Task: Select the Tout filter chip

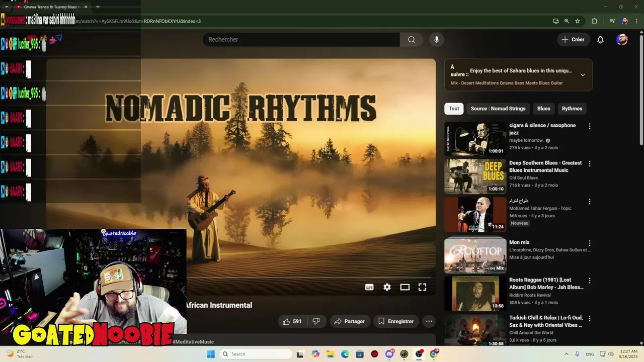Action: 454,109
